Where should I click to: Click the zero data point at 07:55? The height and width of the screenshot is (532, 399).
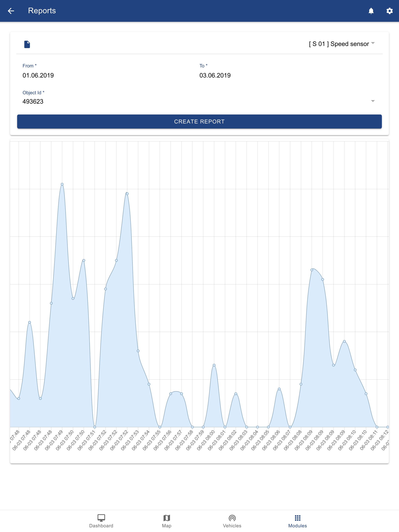coord(160,427)
